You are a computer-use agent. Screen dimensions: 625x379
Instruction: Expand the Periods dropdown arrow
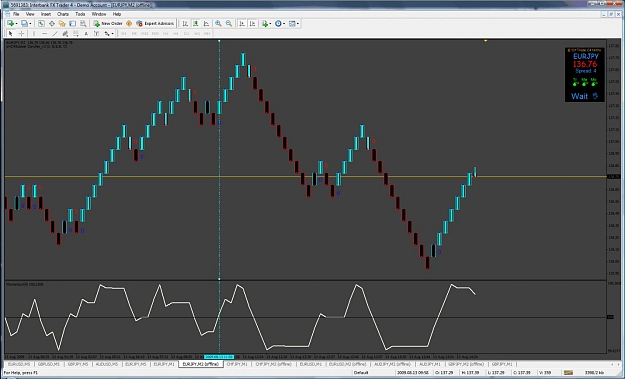click(284, 24)
